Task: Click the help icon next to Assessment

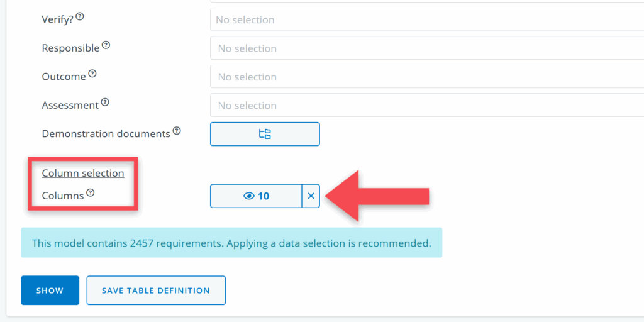Action: [x=105, y=102]
